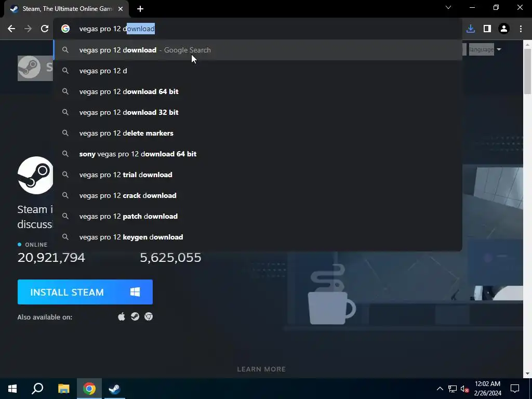Toggle the Chrome side panel icon
This screenshot has width=532, height=399.
click(487, 29)
